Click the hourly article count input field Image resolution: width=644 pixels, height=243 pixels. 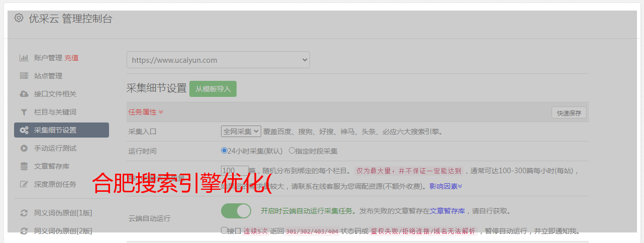235,170
